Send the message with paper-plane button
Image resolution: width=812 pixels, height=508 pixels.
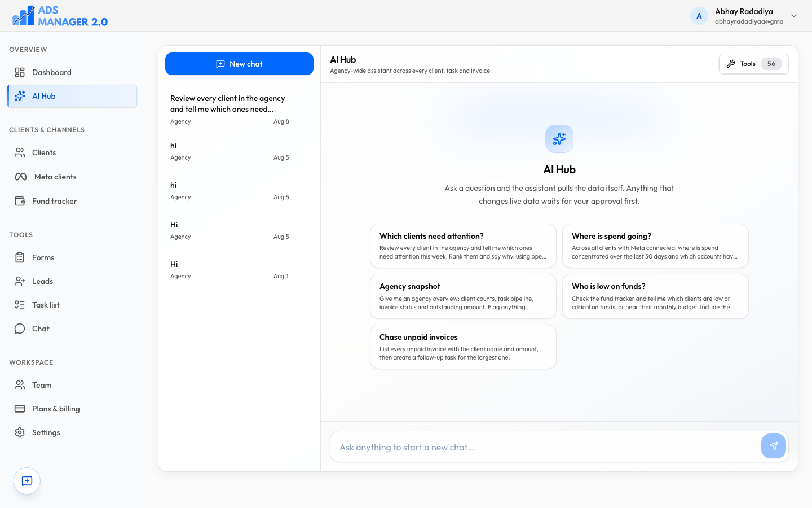[x=774, y=446]
